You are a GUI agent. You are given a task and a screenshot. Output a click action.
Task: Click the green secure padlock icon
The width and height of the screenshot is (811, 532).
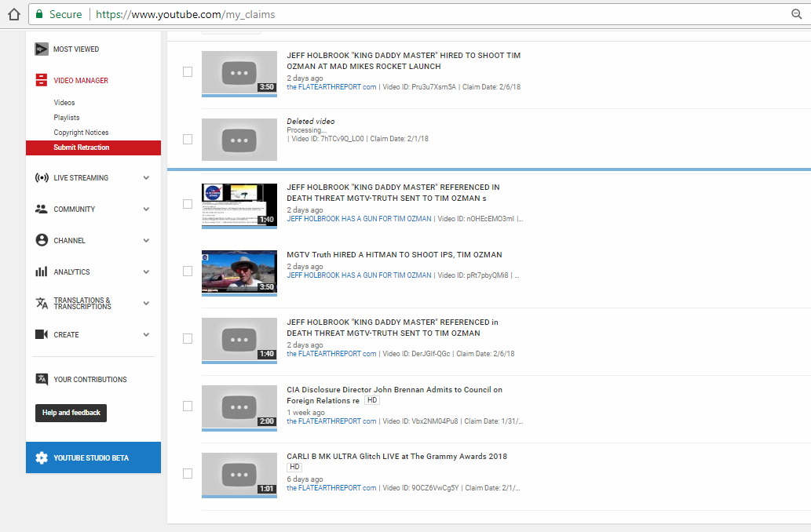click(x=38, y=14)
